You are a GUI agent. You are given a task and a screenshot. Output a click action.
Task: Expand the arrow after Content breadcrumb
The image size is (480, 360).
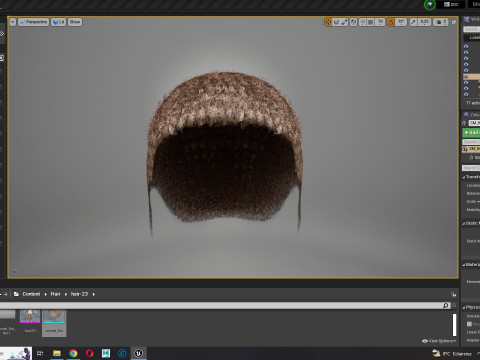(46, 294)
